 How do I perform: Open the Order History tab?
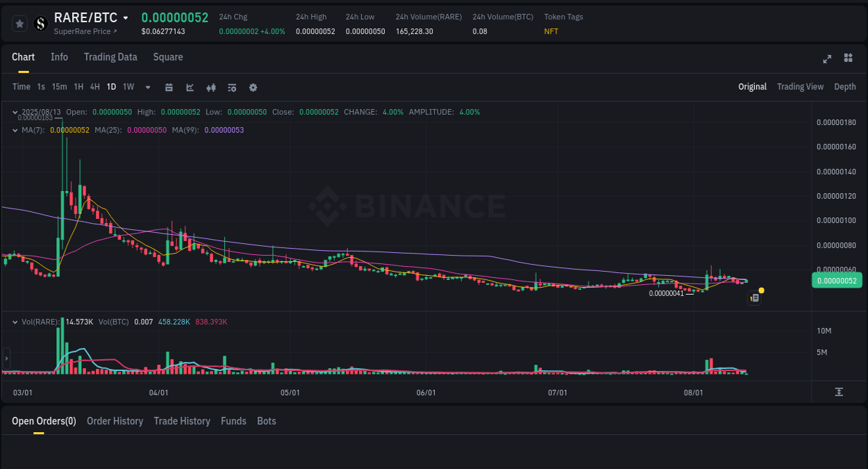115,421
